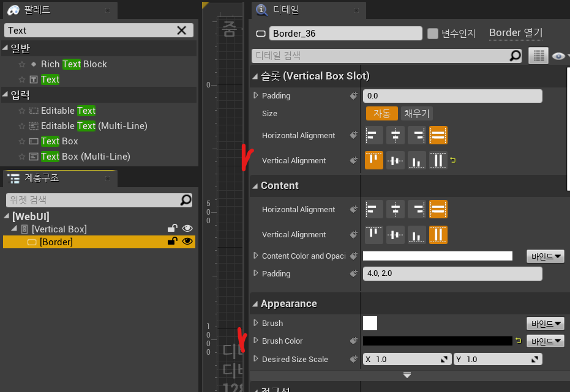Open the property matrix grid view icon
The image size is (570, 392).
click(x=538, y=56)
